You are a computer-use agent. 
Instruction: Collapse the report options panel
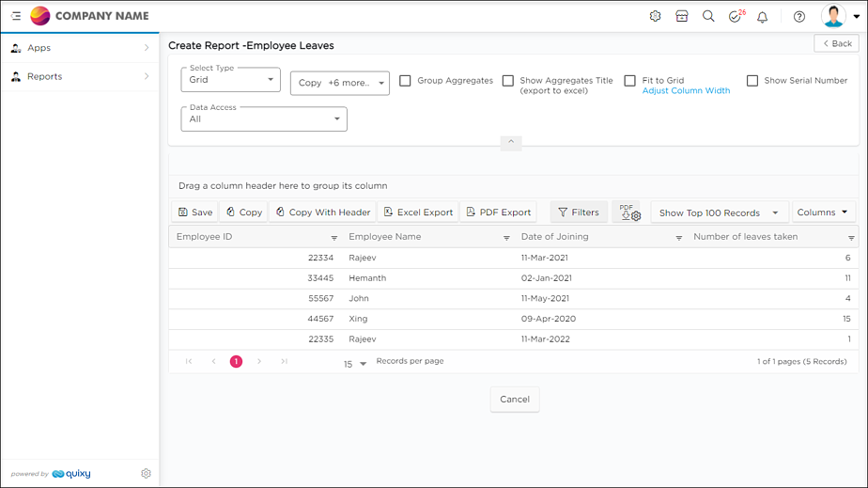pos(511,143)
